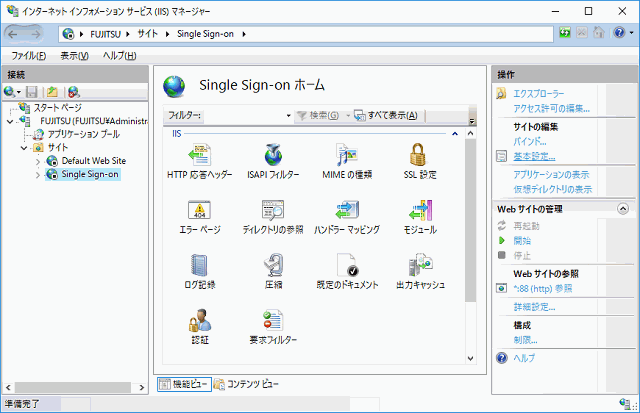Viewport: 640px width, 413px height.
Task: Open 圧縮 feature
Action: click(273, 271)
